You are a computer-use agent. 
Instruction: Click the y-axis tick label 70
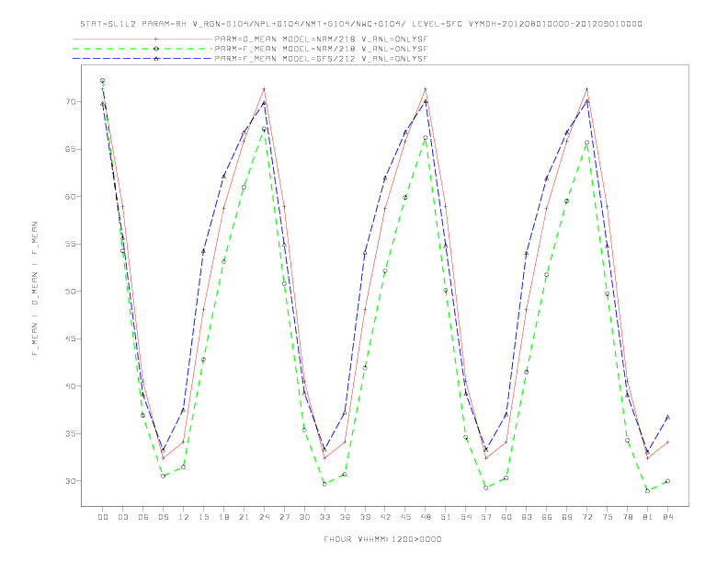(x=71, y=102)
